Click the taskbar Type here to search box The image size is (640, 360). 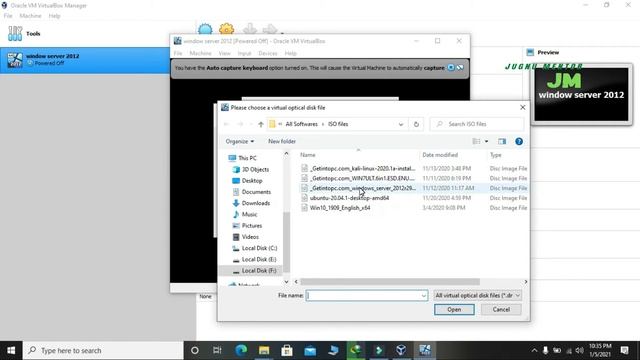pos(103,350)
